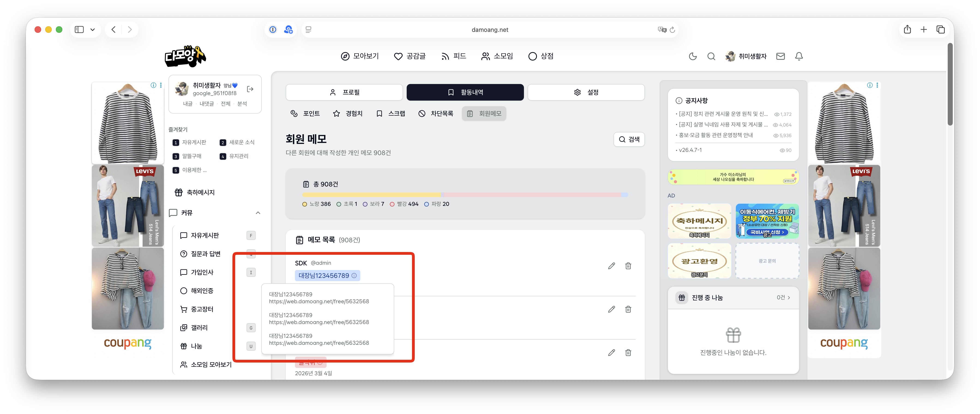Filter memos by the 빨강 494 color

click(x=404, y=204)
